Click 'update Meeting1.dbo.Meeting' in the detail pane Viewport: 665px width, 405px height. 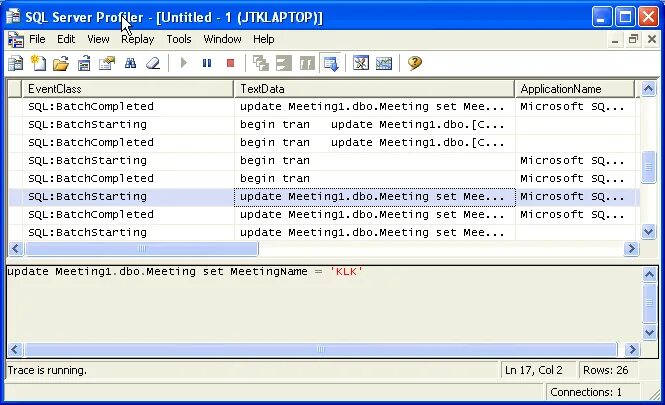pyautogui.click(x=102, y=271)
